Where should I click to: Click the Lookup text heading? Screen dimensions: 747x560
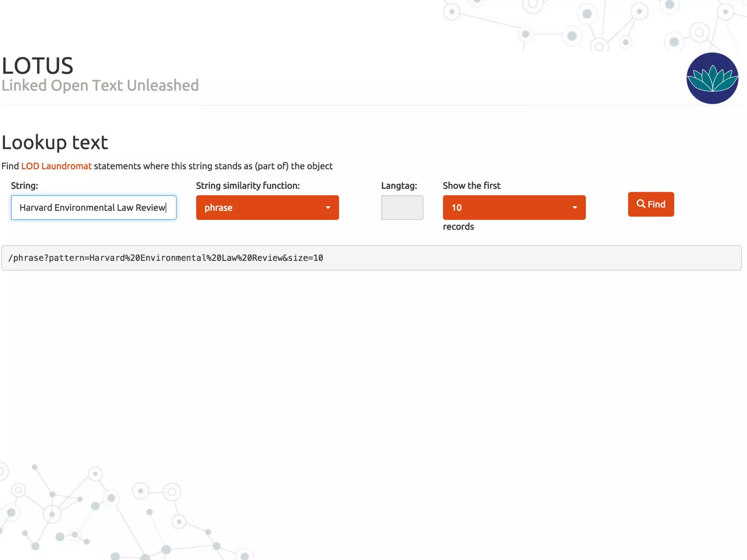pos(55,142)
